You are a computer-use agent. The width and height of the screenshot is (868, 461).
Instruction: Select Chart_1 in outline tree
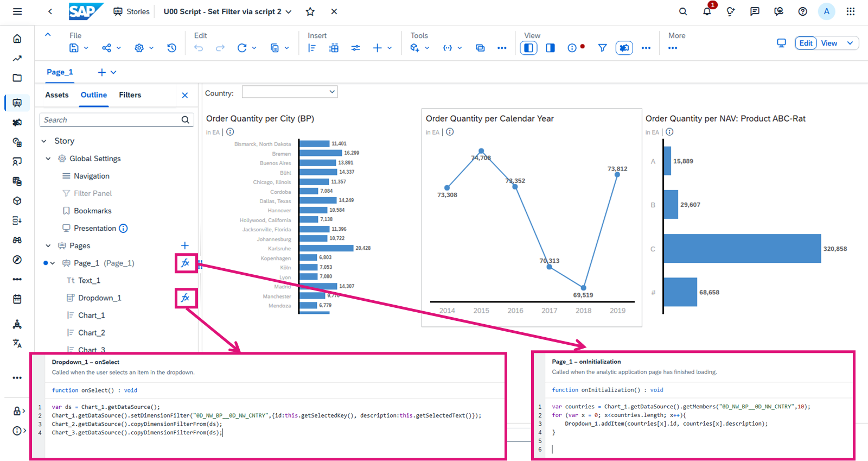coord(92,315)
